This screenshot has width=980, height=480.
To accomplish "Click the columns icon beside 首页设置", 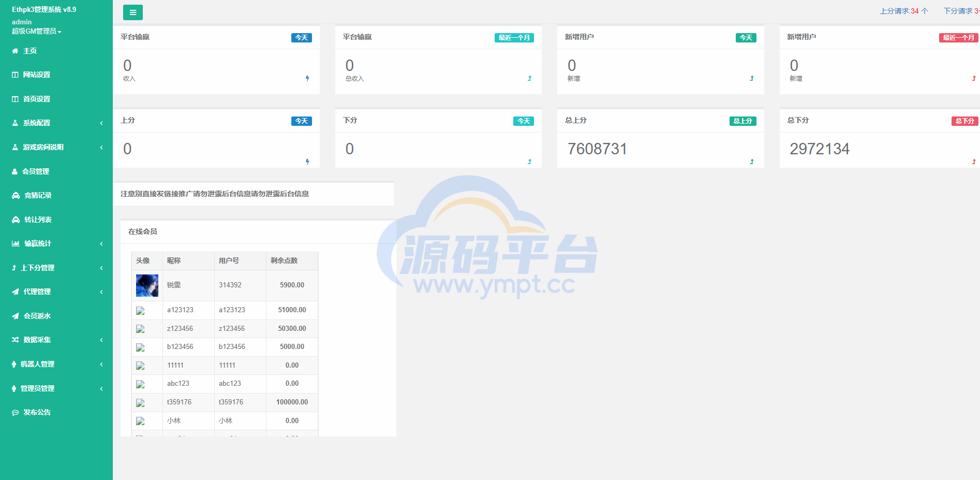I will point(15,99).
